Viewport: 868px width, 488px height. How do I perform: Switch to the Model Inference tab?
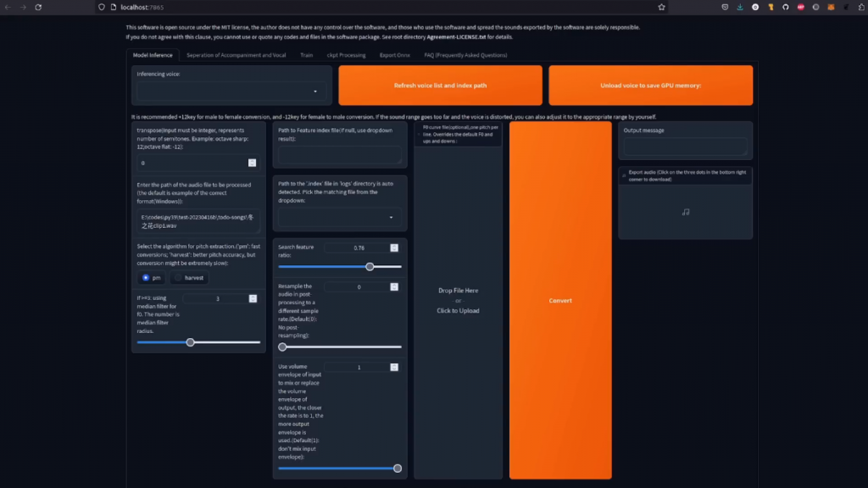click(x=153, y=55)
